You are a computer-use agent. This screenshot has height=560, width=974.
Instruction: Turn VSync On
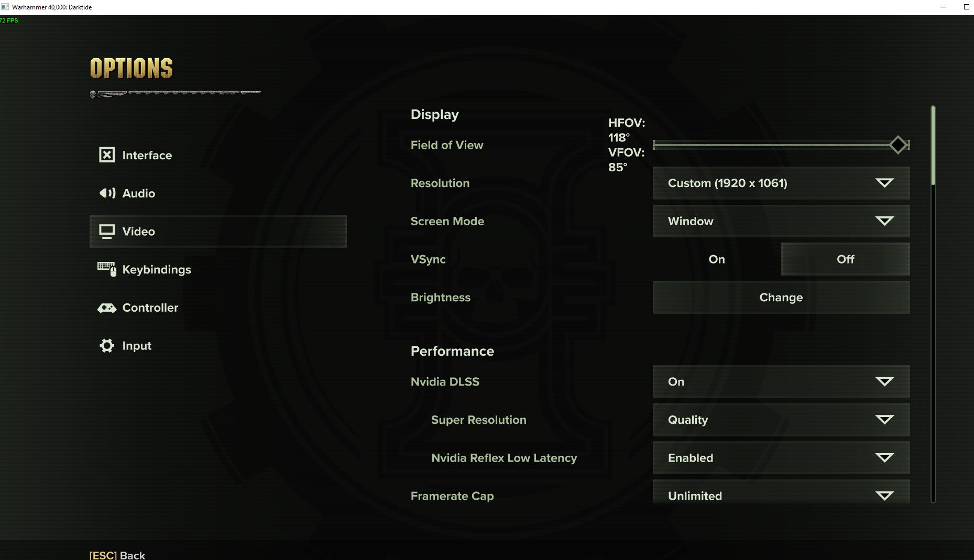(717, 259)
